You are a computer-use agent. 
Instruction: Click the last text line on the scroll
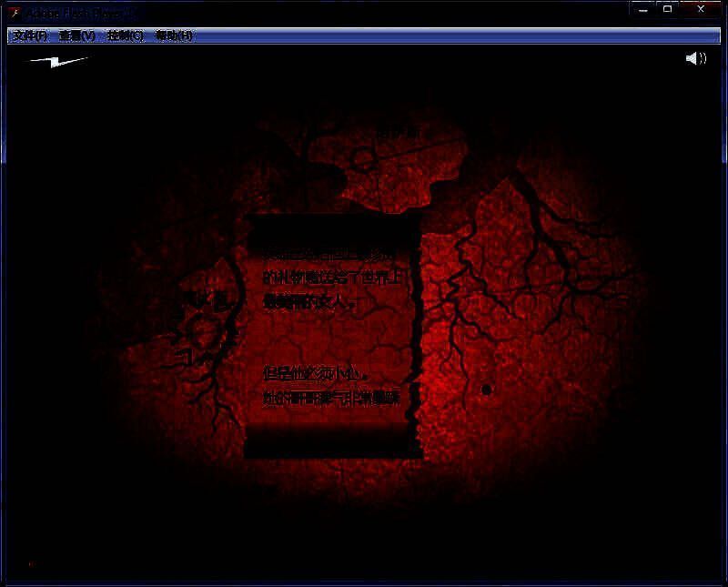tap(331, 398)
